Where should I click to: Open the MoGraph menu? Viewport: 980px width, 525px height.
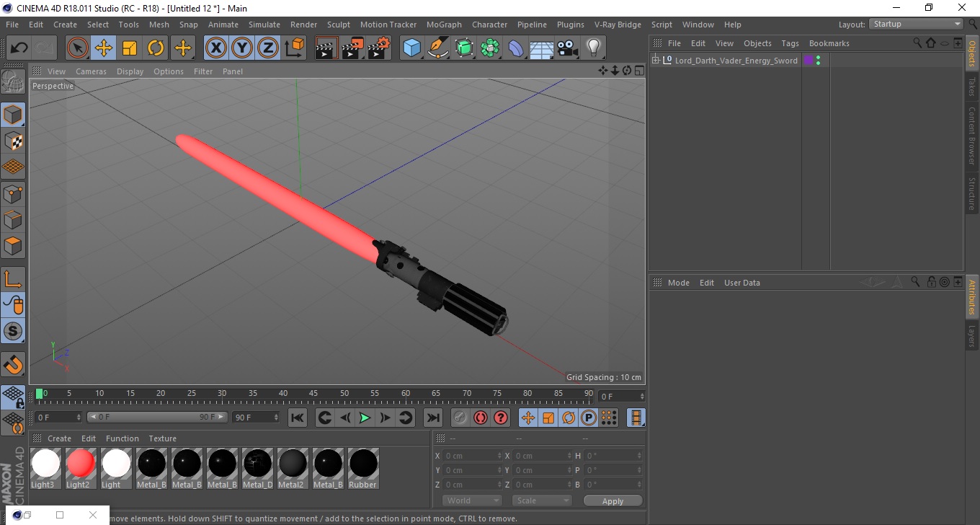[x=444, y=25]
